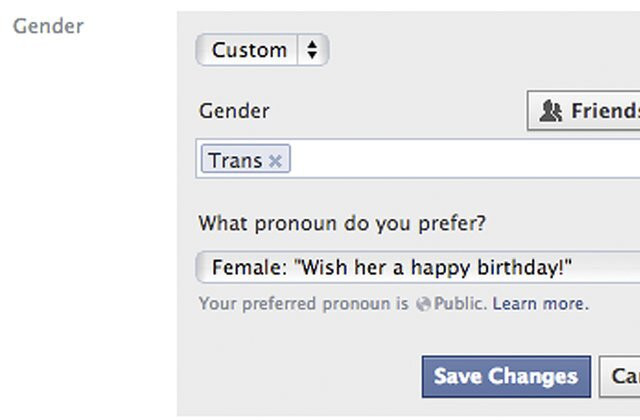Click the word Custom in the selector
Viewport: 640px width, 420px height.
click(249, 50)
